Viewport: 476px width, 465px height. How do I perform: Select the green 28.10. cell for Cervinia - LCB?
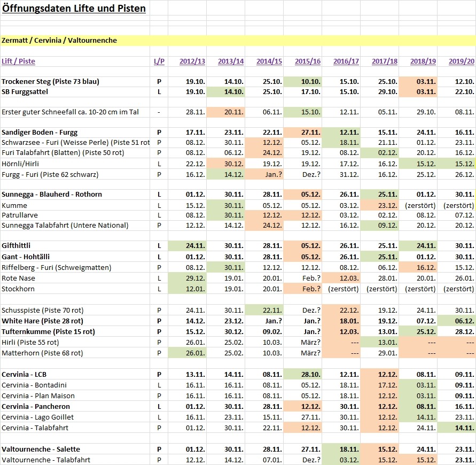(308, 375)
